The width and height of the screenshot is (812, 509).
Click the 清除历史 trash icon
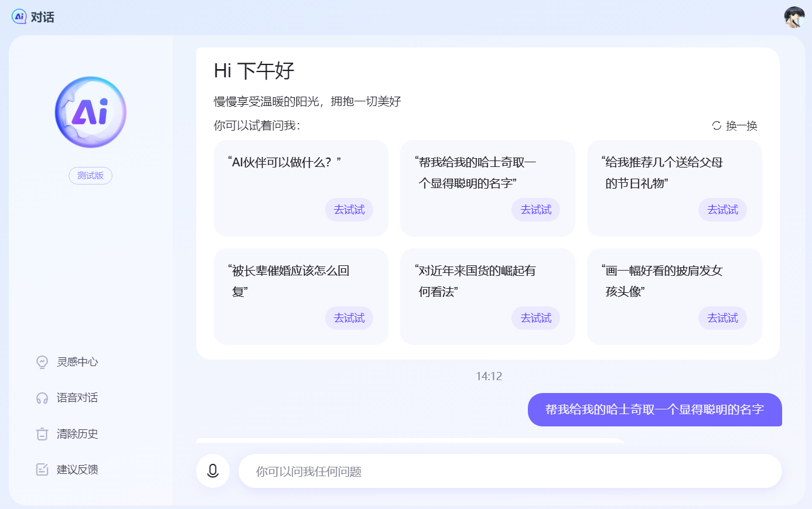coord(42,434)
